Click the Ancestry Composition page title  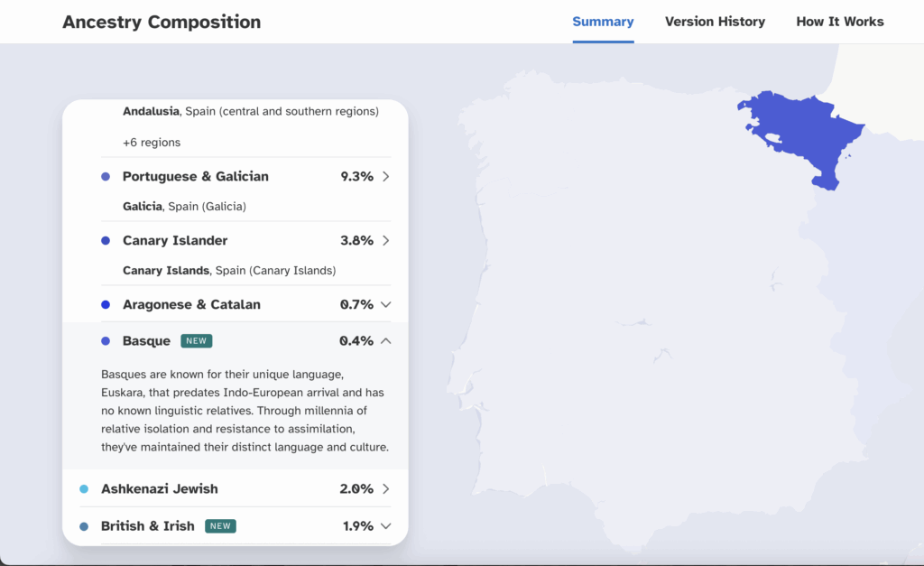(x=162, y=23)
